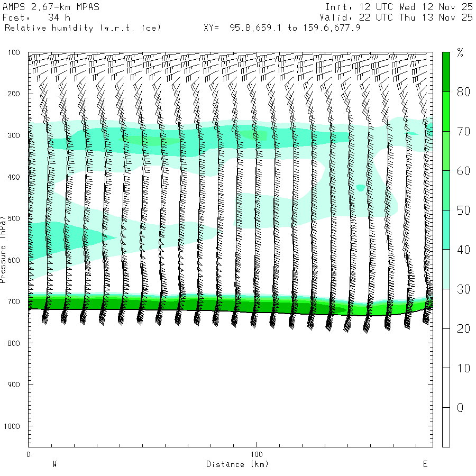The height and width of the screenshot is (476, 476).
Task: Click the 1000 pressure axis label
Action: (x=12, y=426)
